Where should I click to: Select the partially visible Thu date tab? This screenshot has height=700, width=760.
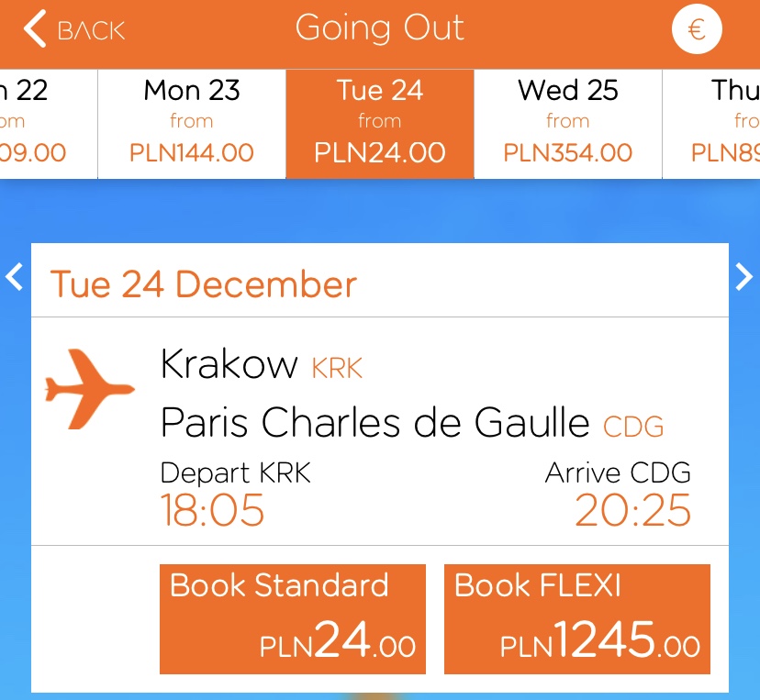(x=711, y=124)
